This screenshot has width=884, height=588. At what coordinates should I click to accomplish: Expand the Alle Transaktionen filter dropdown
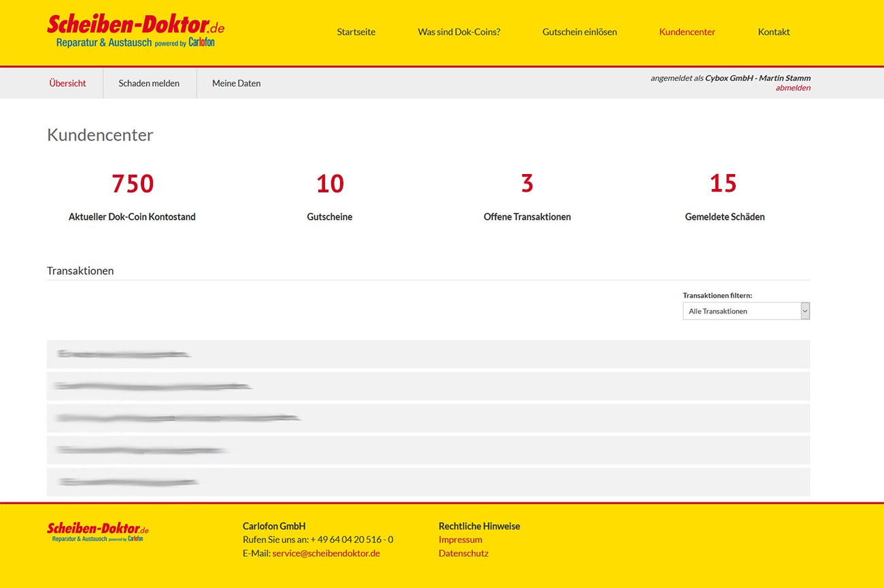tap(746, 311)
